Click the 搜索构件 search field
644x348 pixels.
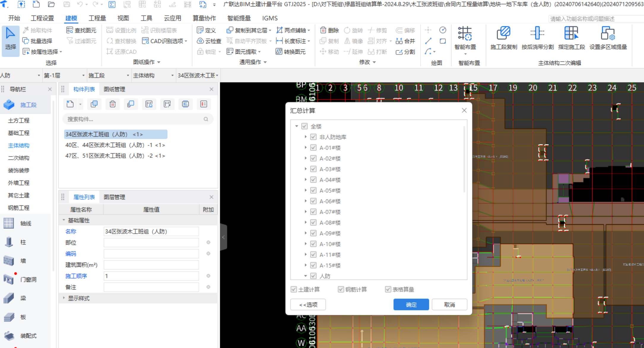click(x=138, y=119)
